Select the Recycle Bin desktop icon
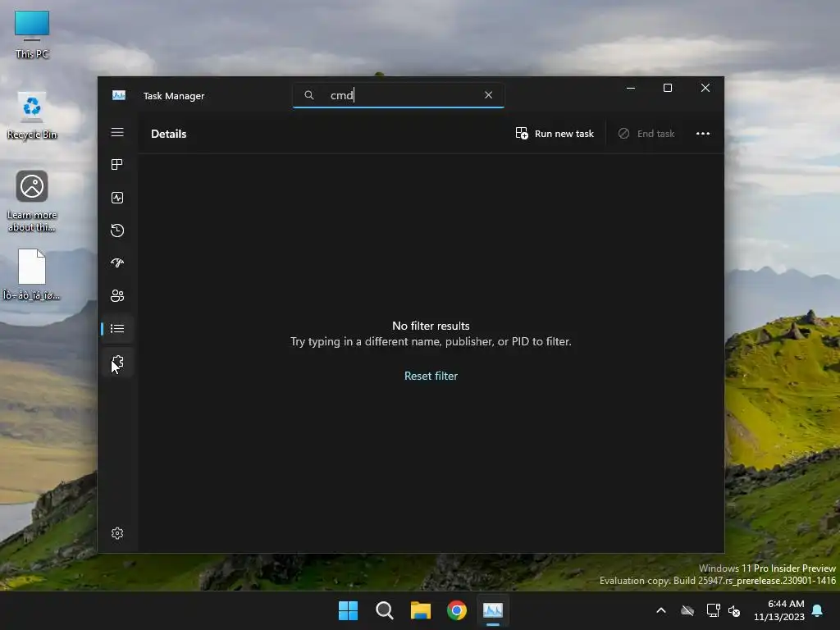Viewport: 840px width, 630px height. (32, 116)
